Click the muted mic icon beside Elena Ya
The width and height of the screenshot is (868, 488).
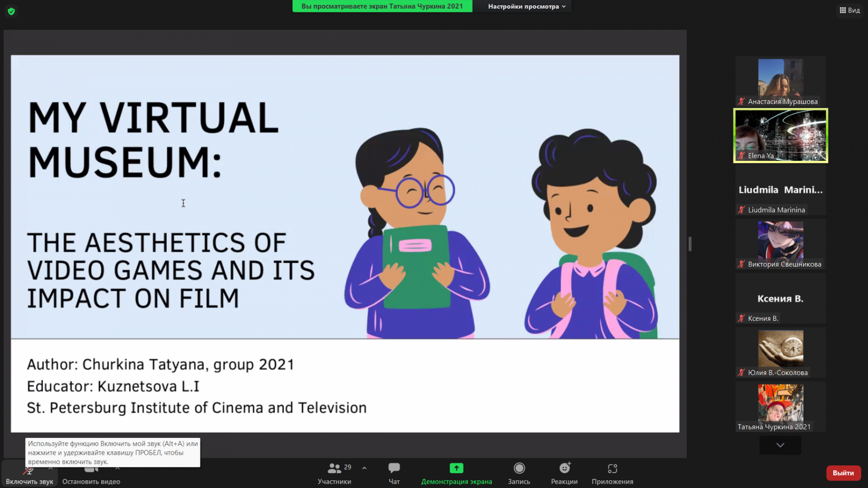pyautogui.click(x=742, y=156)
